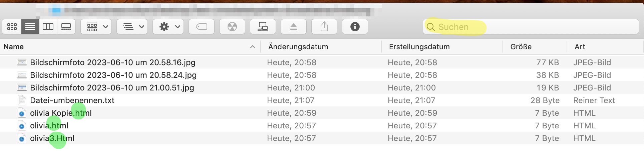Click the Get Info toolbar icon
The width and height of the screenshot is (644, 151).
point(355,27)
